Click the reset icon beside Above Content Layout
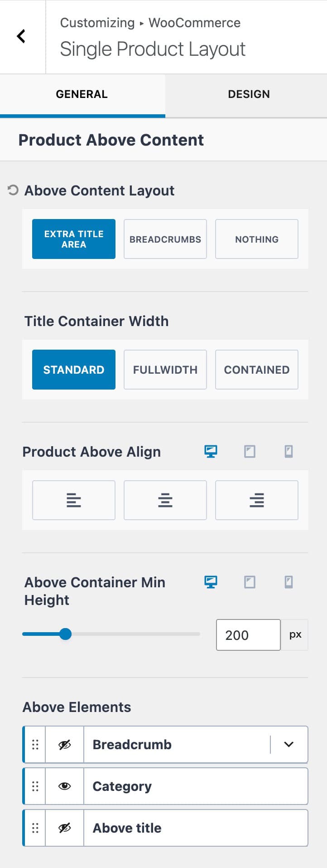Image resolution: width=327 pixels, height=868 pixels. (x=12, y=190)
